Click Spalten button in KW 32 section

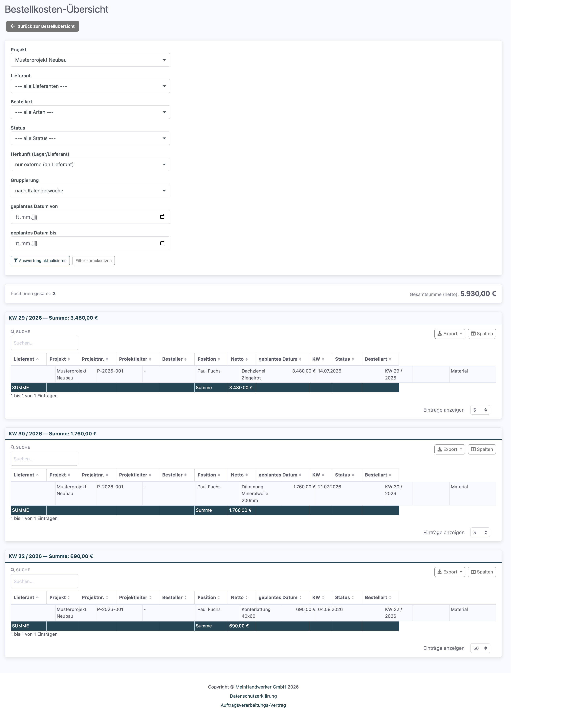point(482,572)
